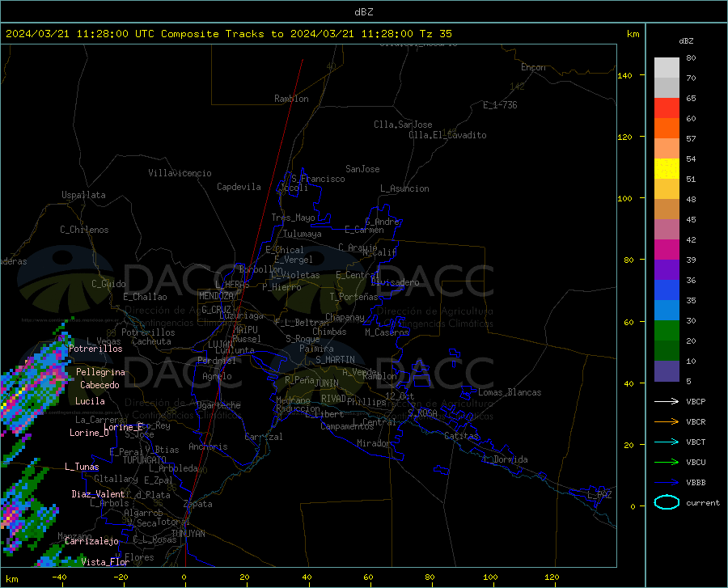This screenshot has width=728, height=588.
Task: Click the timestamp header text
Action: [229, 34]
